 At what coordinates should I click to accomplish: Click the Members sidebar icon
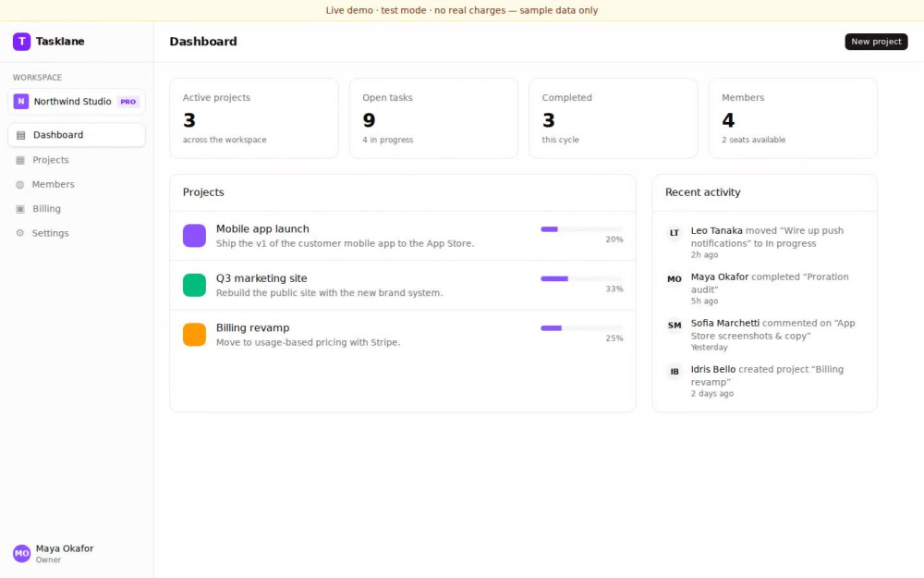coord(20,185)
